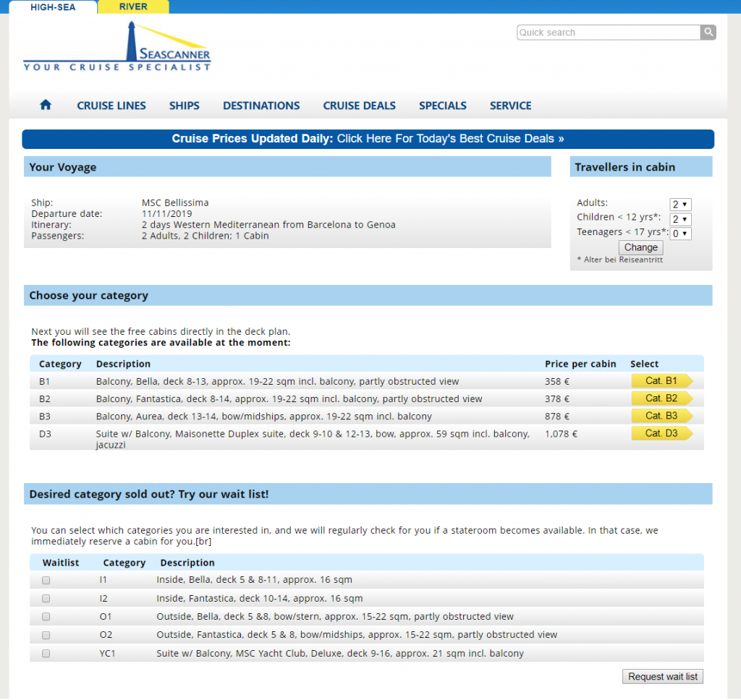
Task: Select the Cat. B1 cabin button
Action: pos(662,380)
